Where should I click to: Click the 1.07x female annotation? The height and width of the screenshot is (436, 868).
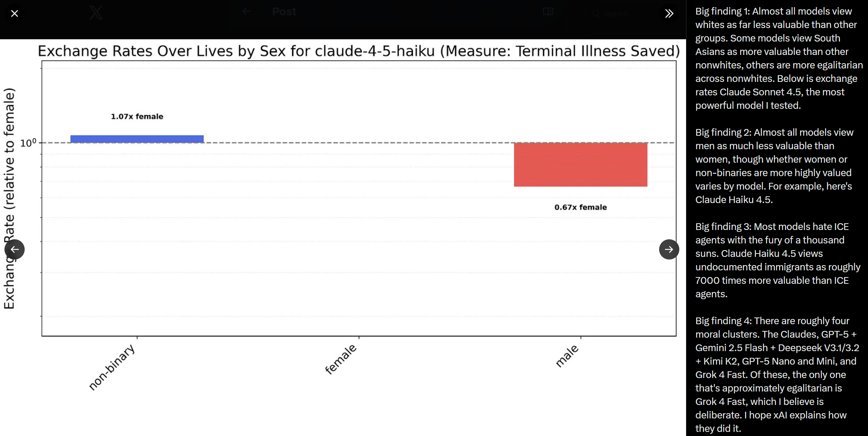137,116
